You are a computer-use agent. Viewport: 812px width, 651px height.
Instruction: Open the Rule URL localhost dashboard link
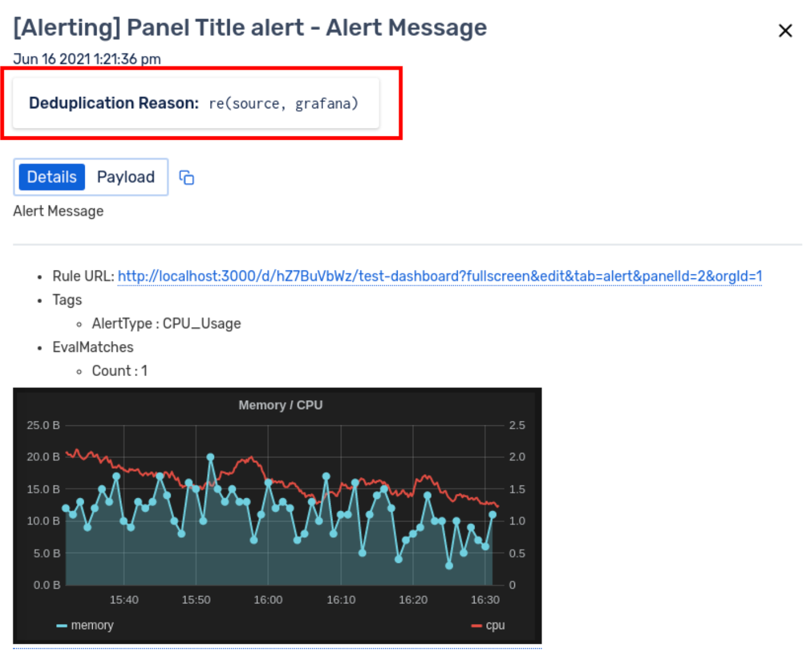tap(440, 276)
